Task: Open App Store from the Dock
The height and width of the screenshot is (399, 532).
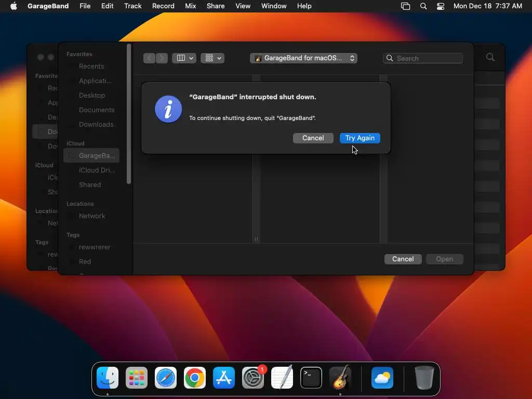Action: pyautogui.click(x=223, y=378)
